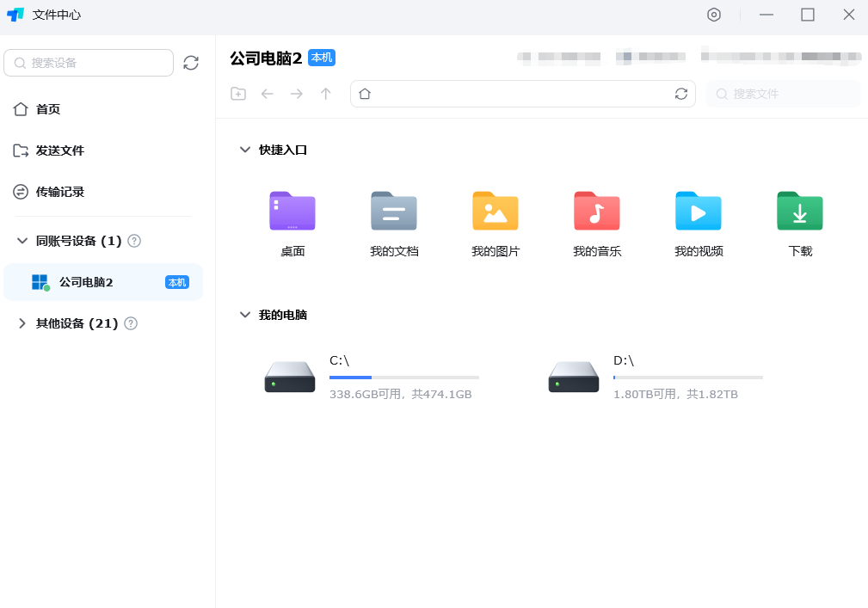Show help for 同账号设备

point(134,241)
